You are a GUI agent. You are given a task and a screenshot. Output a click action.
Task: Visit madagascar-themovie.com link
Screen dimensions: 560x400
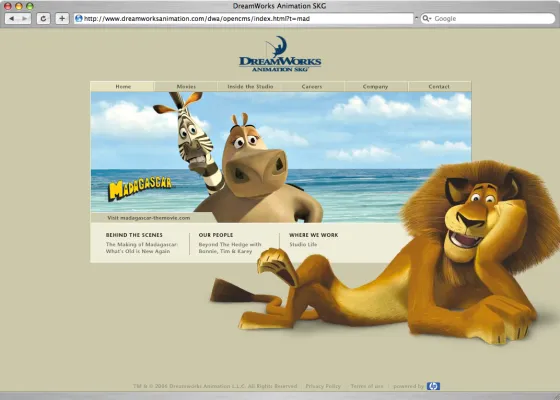point(149,218)
